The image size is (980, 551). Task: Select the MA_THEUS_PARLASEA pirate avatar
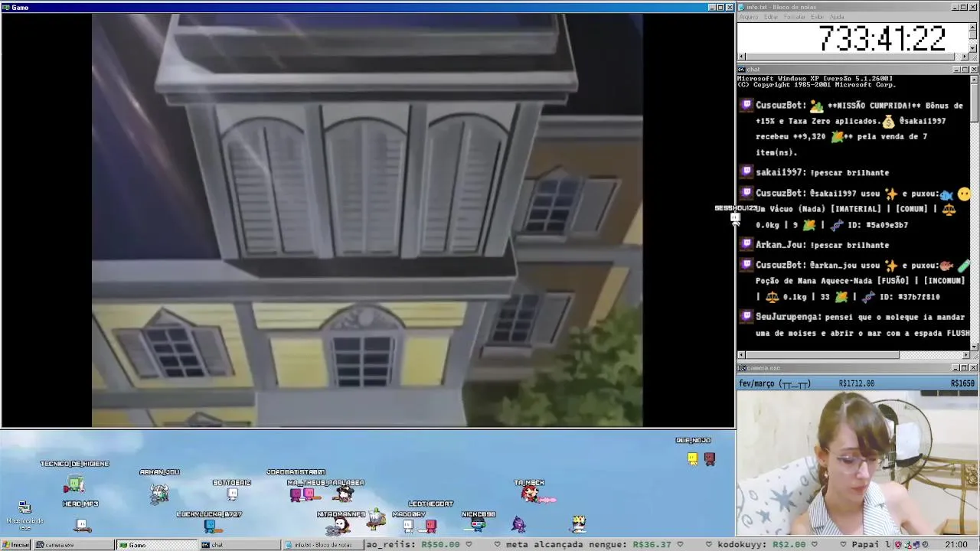click(x=342, y=494)
